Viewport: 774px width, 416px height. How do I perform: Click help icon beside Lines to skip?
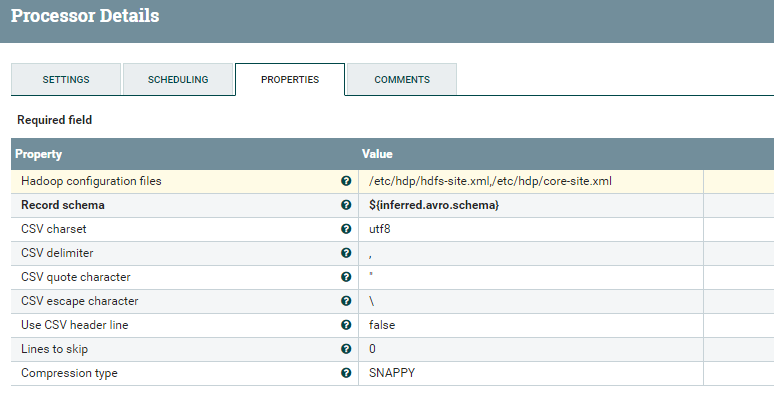(346, 349)
